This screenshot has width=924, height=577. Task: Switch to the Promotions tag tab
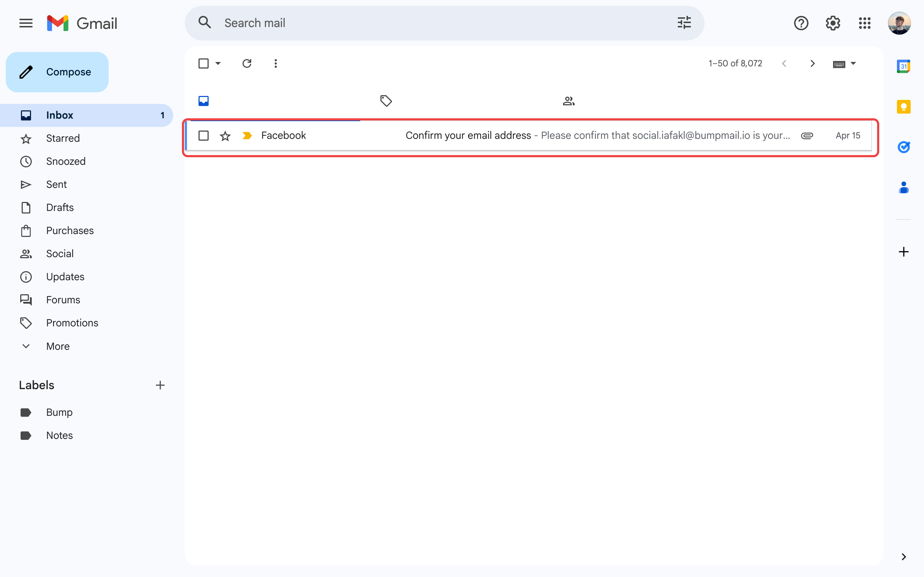click(x=386, y=101)
